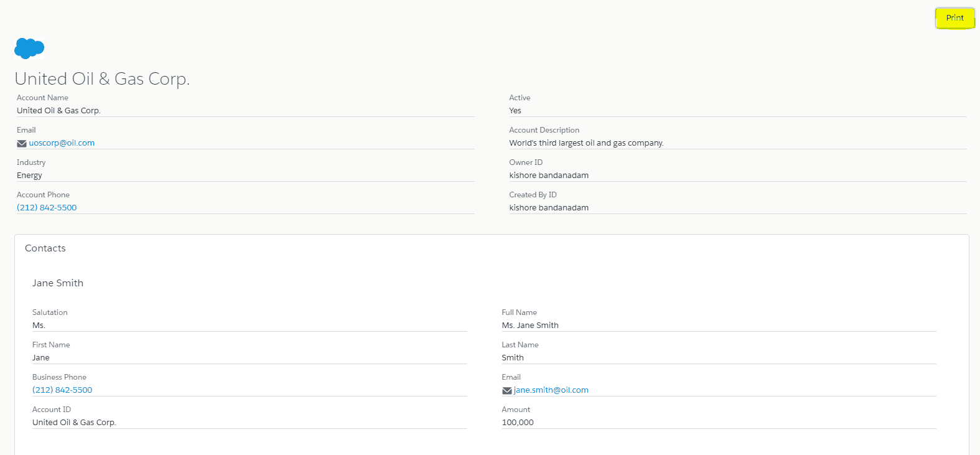Click the Amount field label

click(x=516, y=410)
